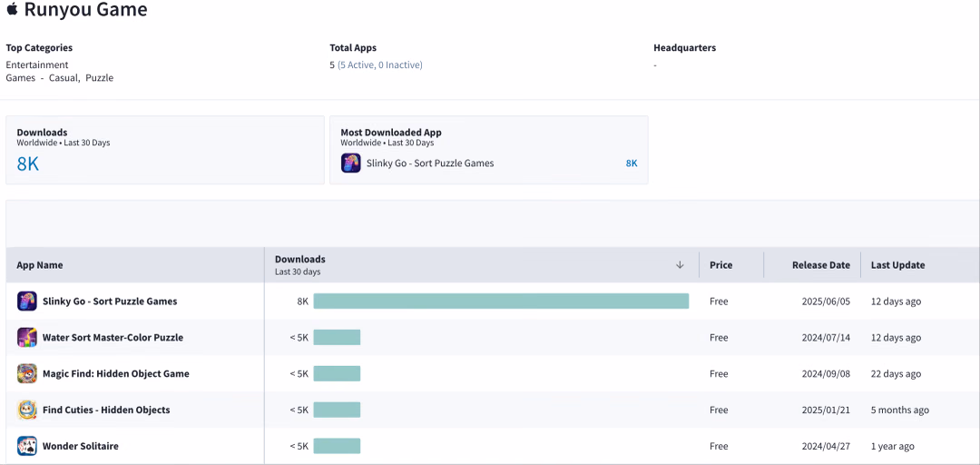Click Slinky Go icon in Most Downloaded card
The image size is (980, 465).
(x=350, y=163)
